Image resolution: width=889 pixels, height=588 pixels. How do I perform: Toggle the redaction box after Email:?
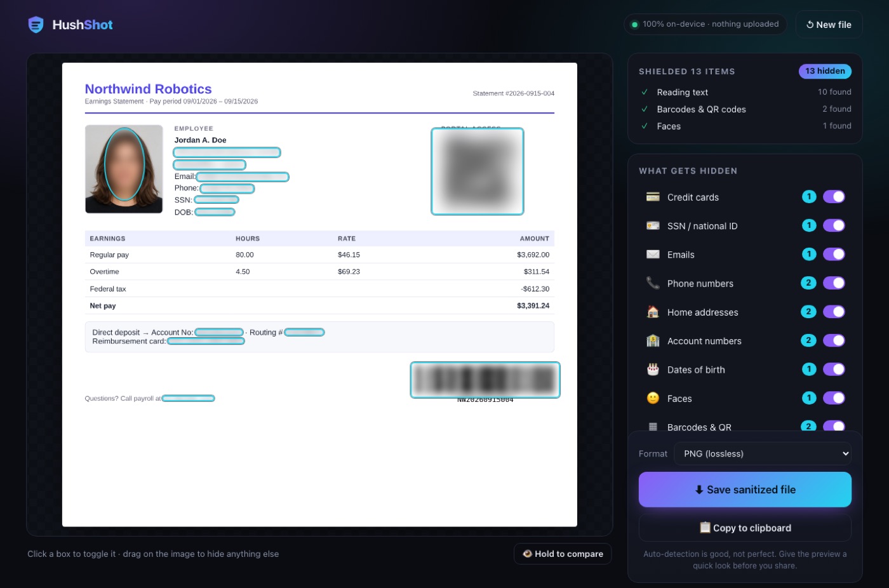tap(243, 177)
